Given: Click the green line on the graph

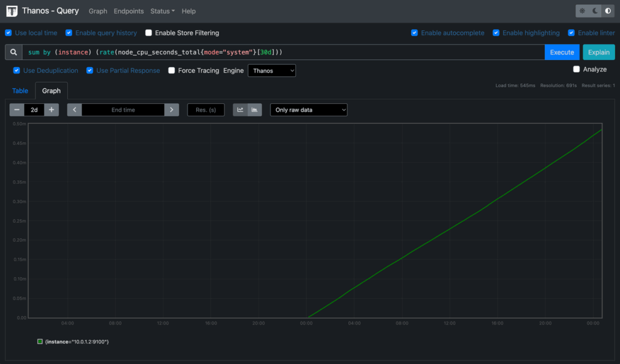Looking at the screenshot, I should [455, 226].
